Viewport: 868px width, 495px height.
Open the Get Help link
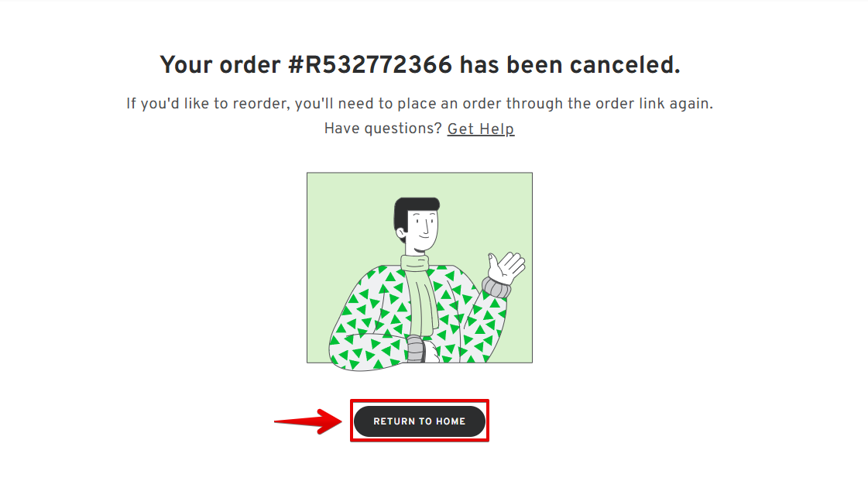[x=481, y=129]
